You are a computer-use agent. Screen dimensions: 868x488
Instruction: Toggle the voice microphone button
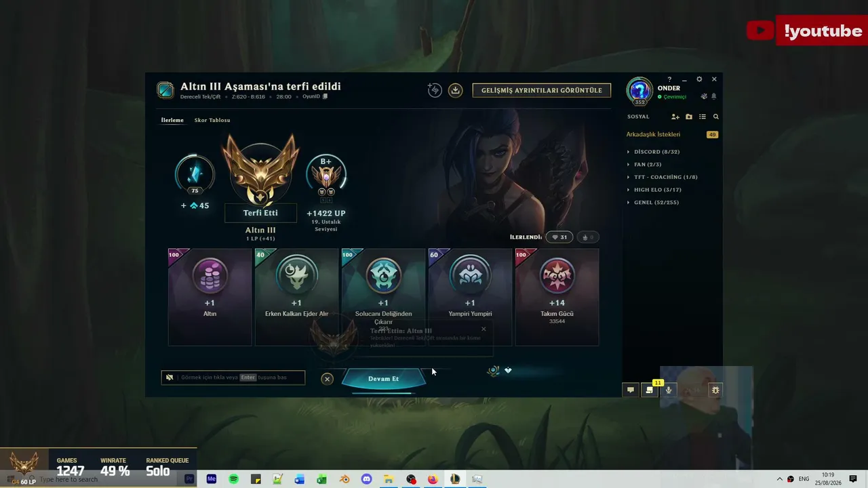(669, 390)
